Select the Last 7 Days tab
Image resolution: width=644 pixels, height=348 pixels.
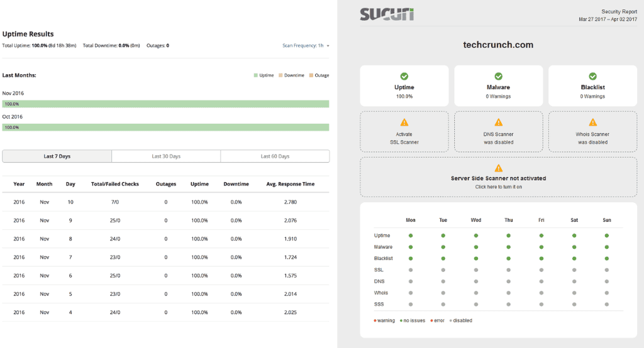57,156
